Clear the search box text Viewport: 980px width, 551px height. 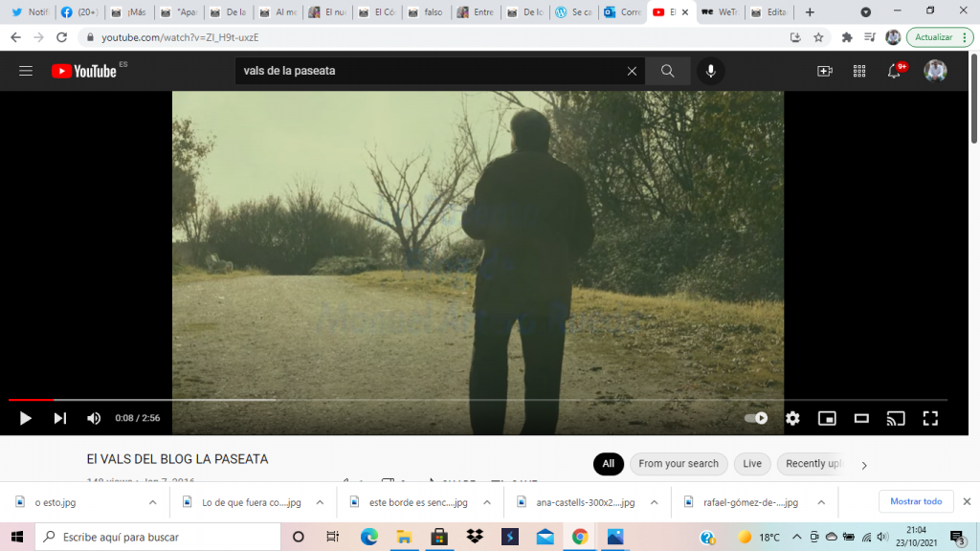pos(632,71)
